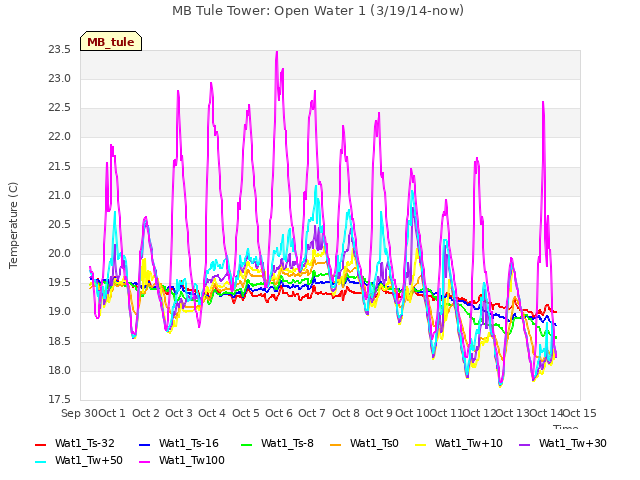Click the Oct 11 x-axis date label
This screenshot has width=640, height=480.
pos(446,413)
